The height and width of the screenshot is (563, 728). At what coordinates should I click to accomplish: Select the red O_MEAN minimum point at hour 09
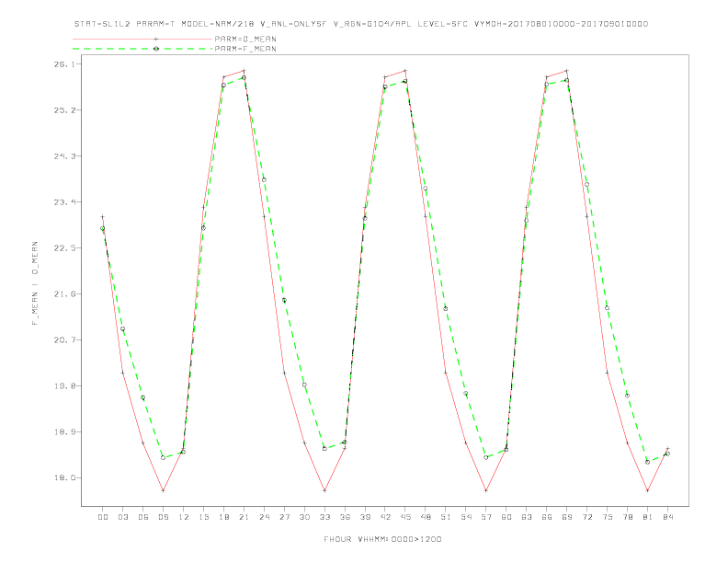[163, 490]
